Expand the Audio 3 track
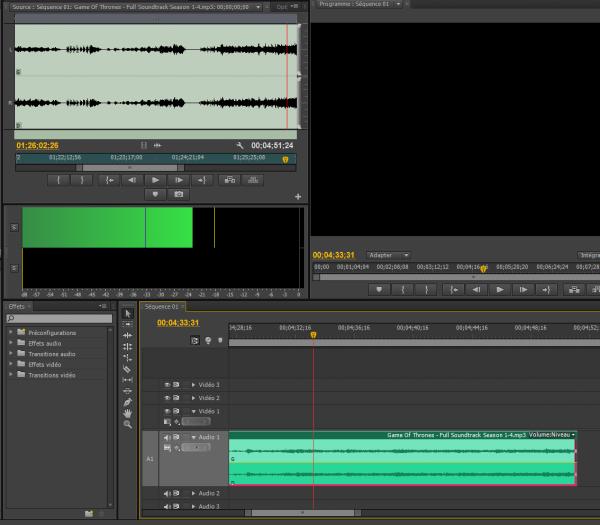 (193, 506)
